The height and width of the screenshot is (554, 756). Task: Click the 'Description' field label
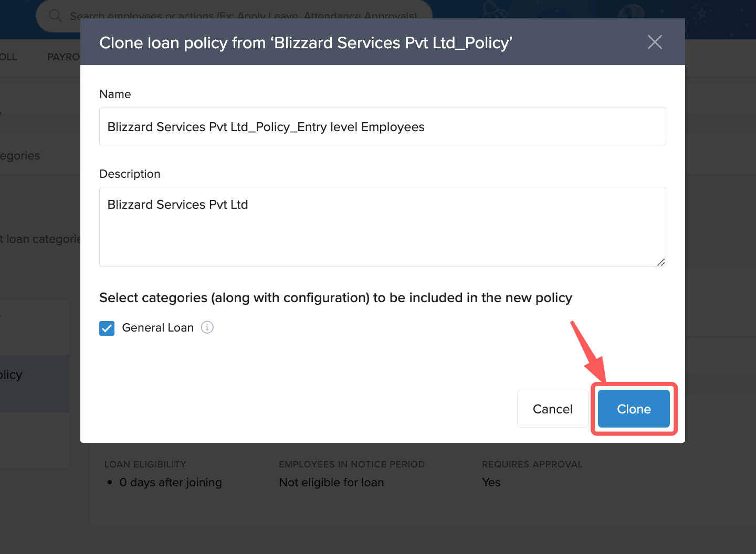tap(130, 174)
